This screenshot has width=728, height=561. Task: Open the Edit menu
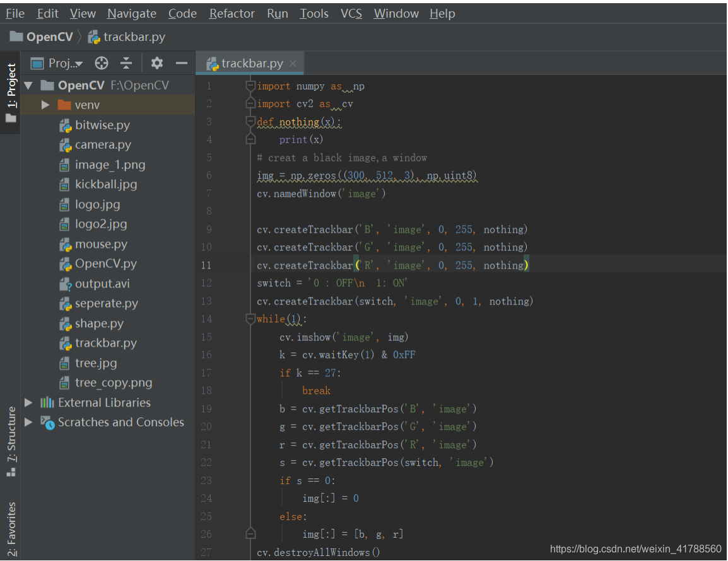click(x=47, y=13)
